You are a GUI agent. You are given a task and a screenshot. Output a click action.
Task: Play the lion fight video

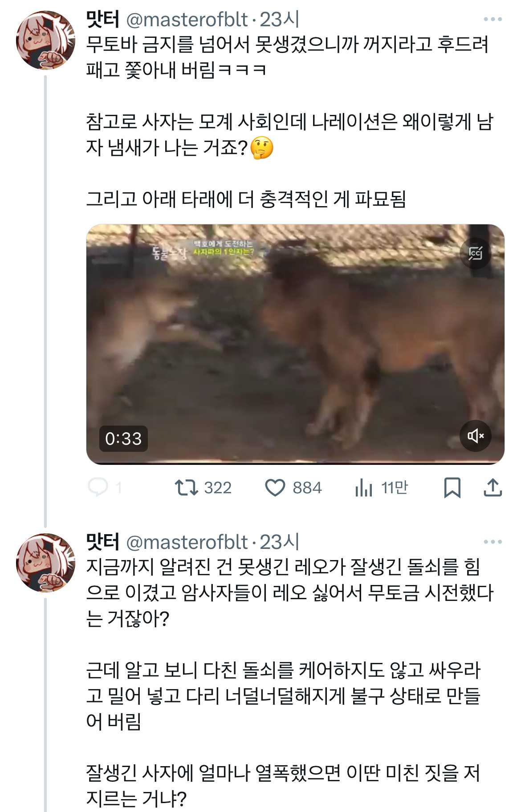click(x=295, y=343)
